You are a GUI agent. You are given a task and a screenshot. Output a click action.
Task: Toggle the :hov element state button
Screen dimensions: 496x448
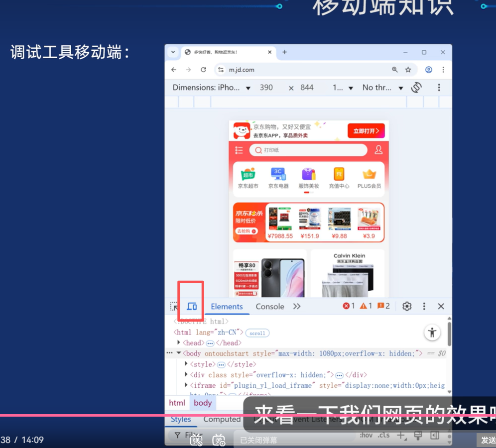(366, 435)
